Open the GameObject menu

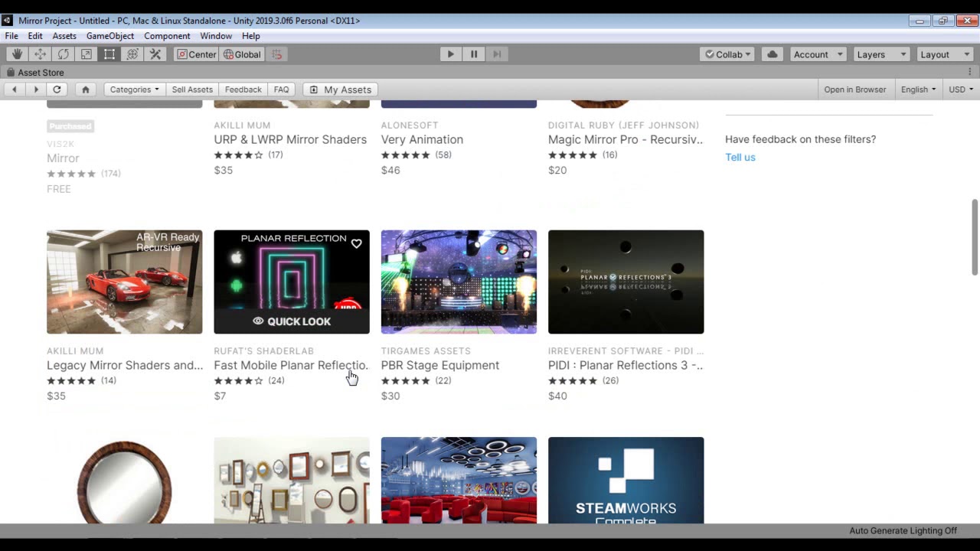[x=110, y=36]
